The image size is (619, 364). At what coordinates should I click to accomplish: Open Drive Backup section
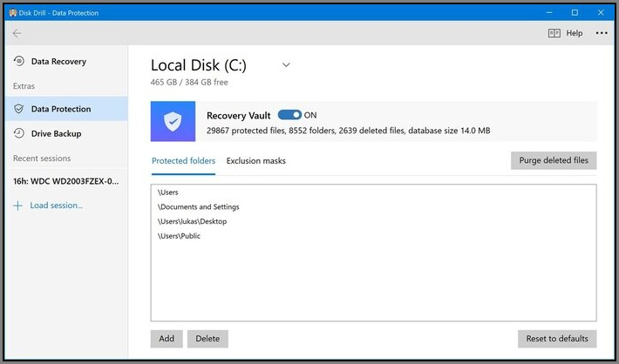(x=56, y=134)
